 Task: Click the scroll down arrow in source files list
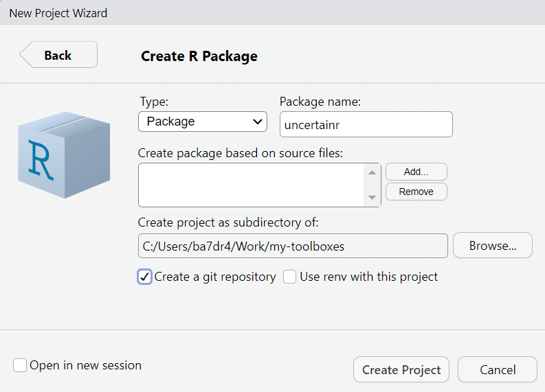point(372,198)
